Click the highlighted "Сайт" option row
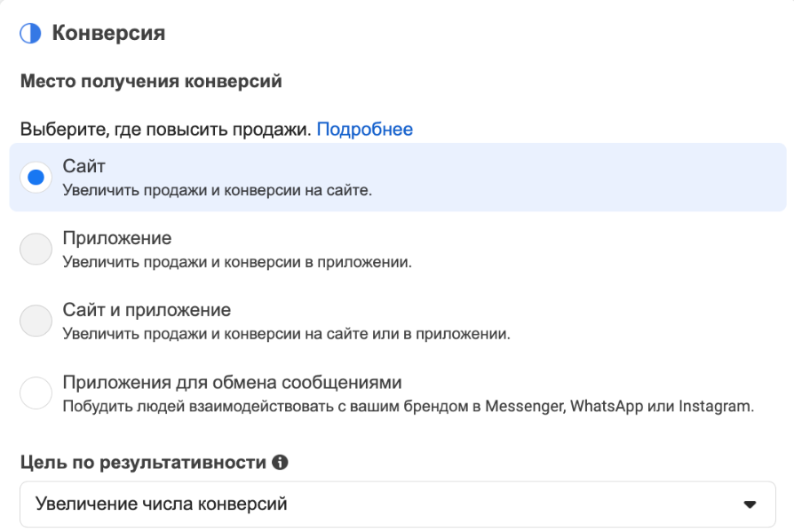Viewport: 794px width, 532px height. click(397, 175)
